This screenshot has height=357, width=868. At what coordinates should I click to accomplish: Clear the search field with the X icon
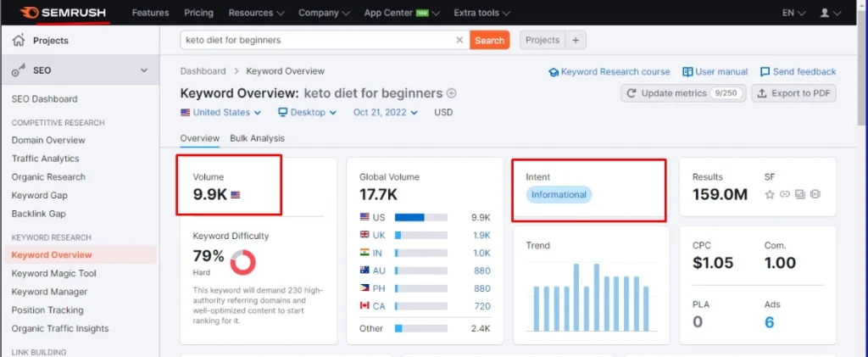click(459, 40)
